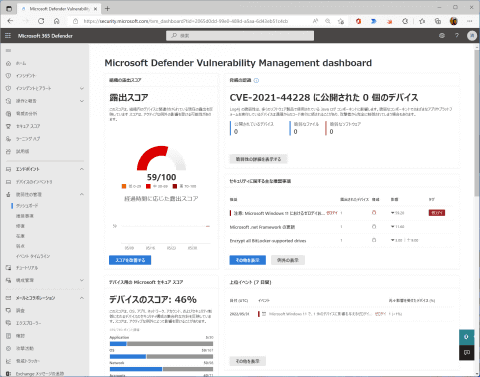480x377 pixels.
Task: Click the browser refresh icon
Action: click(x=41, y=21)
